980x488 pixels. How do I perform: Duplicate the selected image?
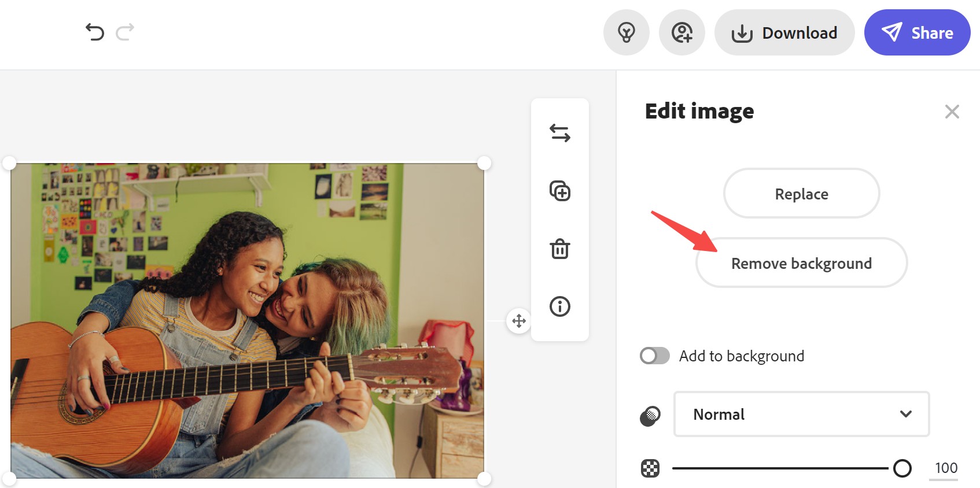coord(560,191)
